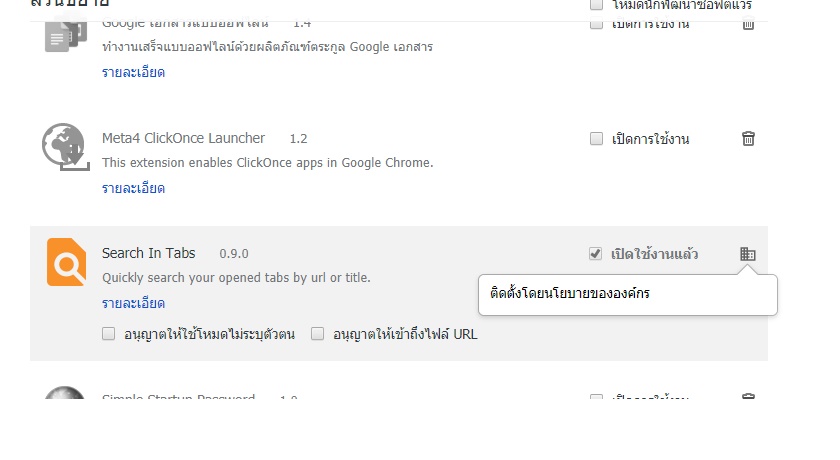The image size is (840, 460).
Task: Remove the Google Docs Offline extension via trash
Action: (748, 24)
